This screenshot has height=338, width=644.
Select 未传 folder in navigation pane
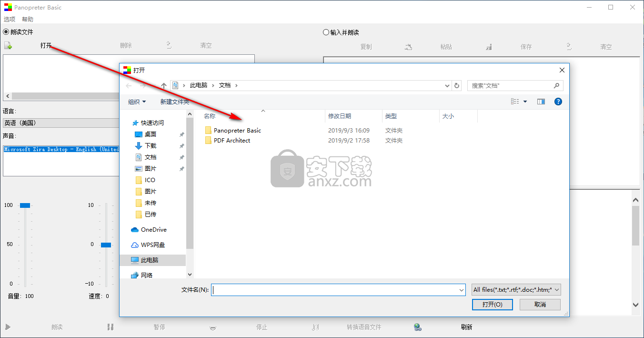[151, 203]
